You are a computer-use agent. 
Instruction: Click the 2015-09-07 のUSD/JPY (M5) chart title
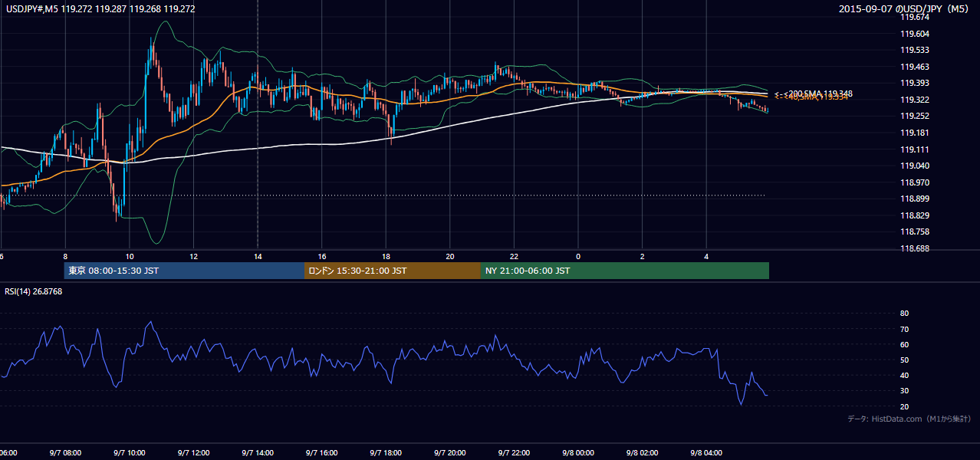click(x=905, y=9)
